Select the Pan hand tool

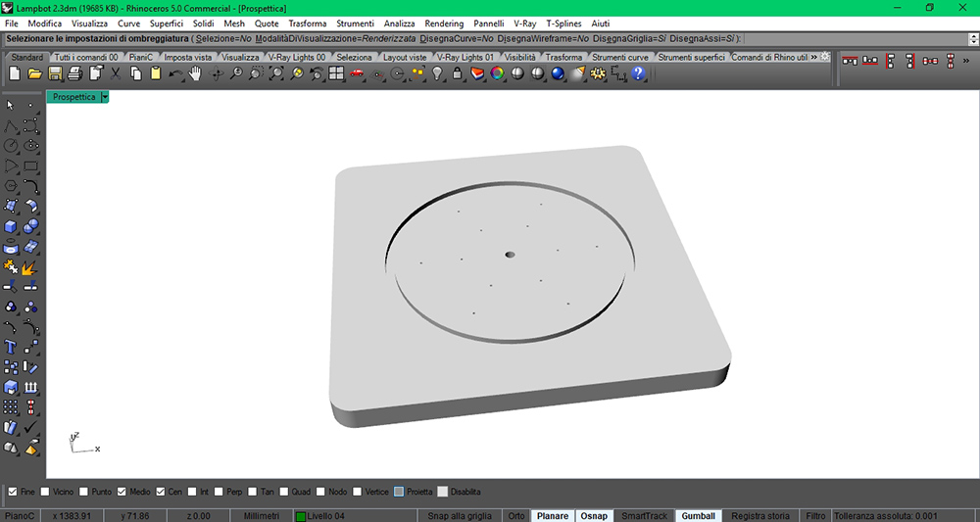point(196,73)
